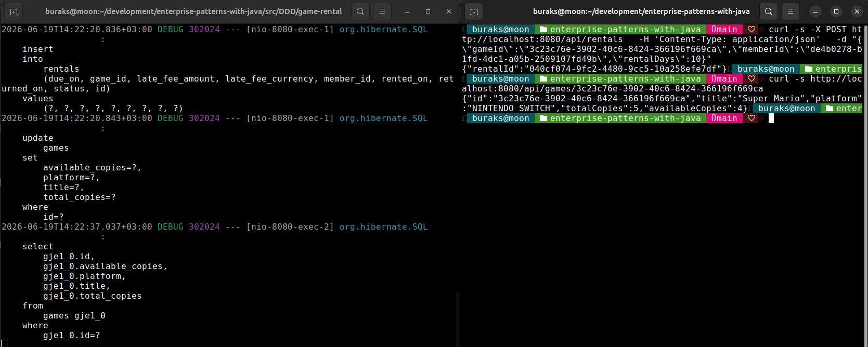Click the left terminal title game-rental path
The width and height of the screenshot is (868, 347).
(x=193, y=11)
